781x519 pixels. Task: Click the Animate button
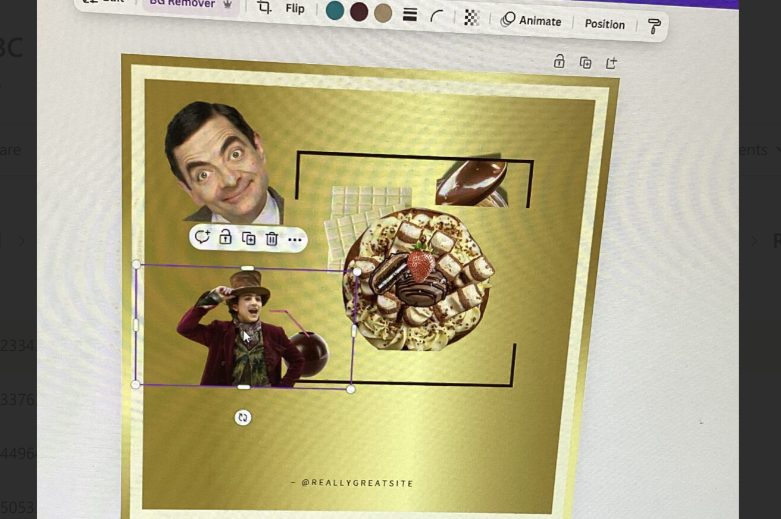point(531,20)
